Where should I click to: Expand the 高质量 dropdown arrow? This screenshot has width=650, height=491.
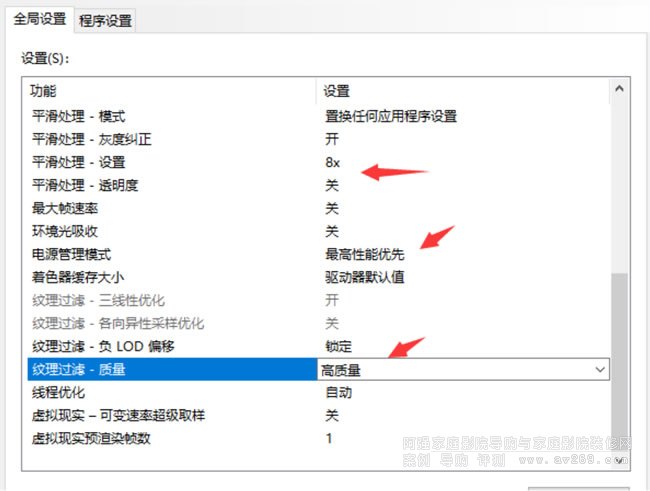(600, 370)
